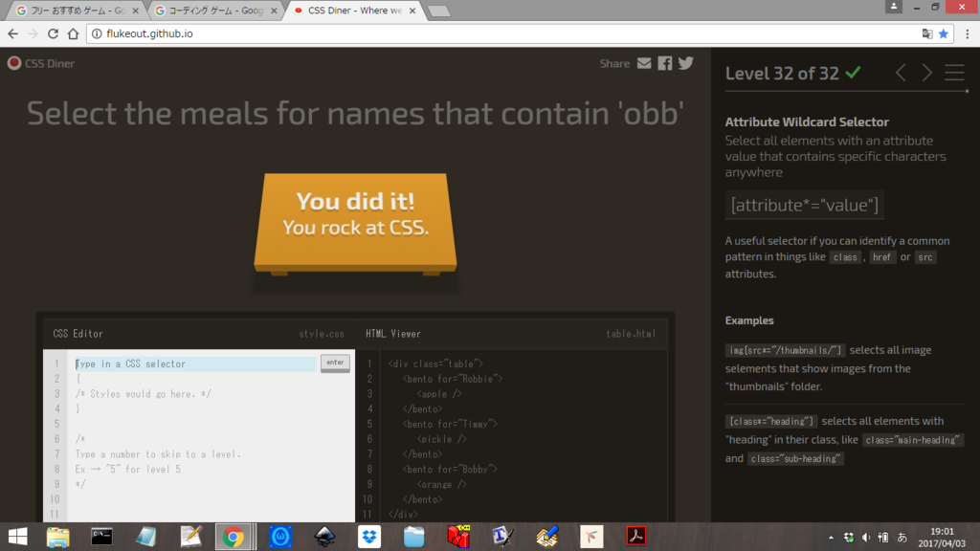Click the address bar URL flukeout.github.io
The image size is (980, 551).
pyautogui.click(x=149, y=33)
